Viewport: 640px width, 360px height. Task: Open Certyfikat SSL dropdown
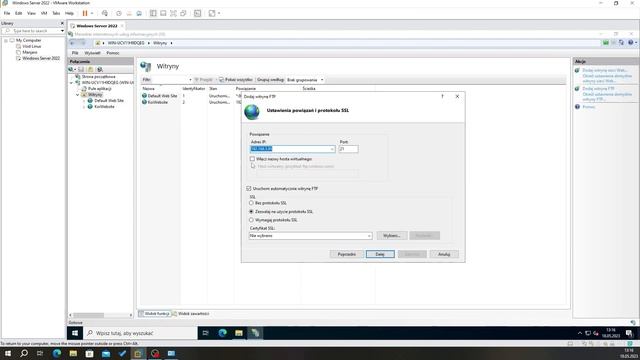369,236
